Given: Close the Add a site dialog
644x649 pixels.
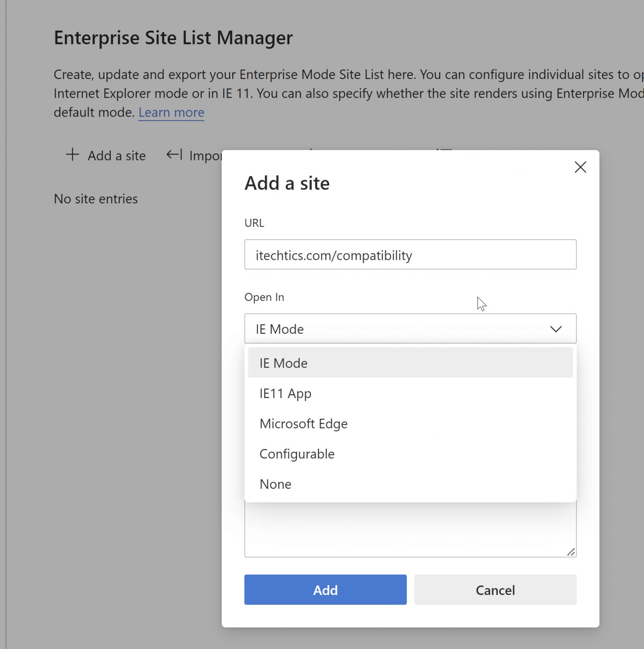Looking at the screenshot, I should (x=580, y=167).
